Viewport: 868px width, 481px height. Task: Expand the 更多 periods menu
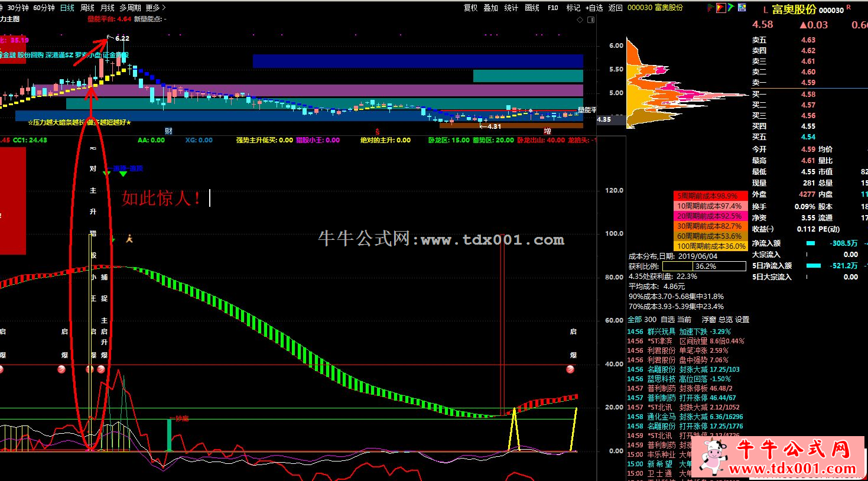156,8
